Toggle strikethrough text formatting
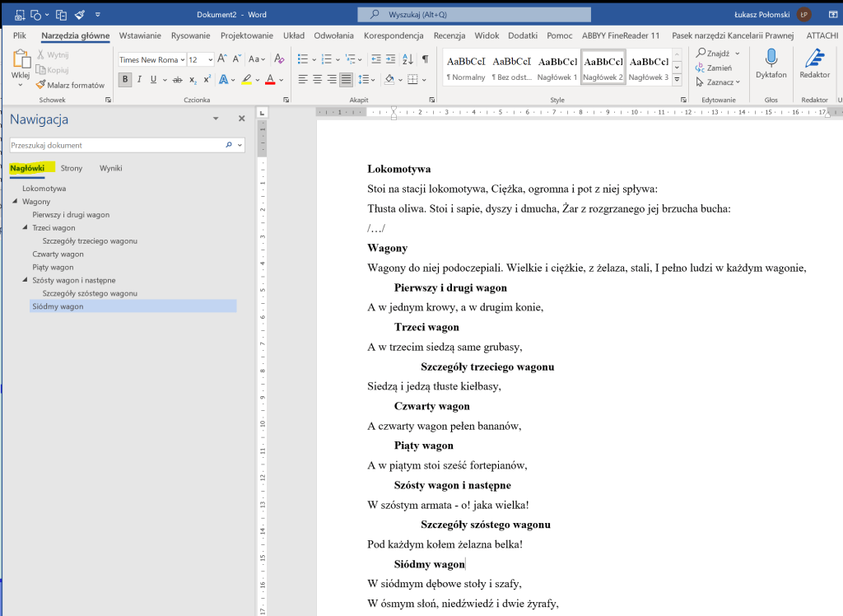The width and height of the screenshot is (843, 616). 177,80
